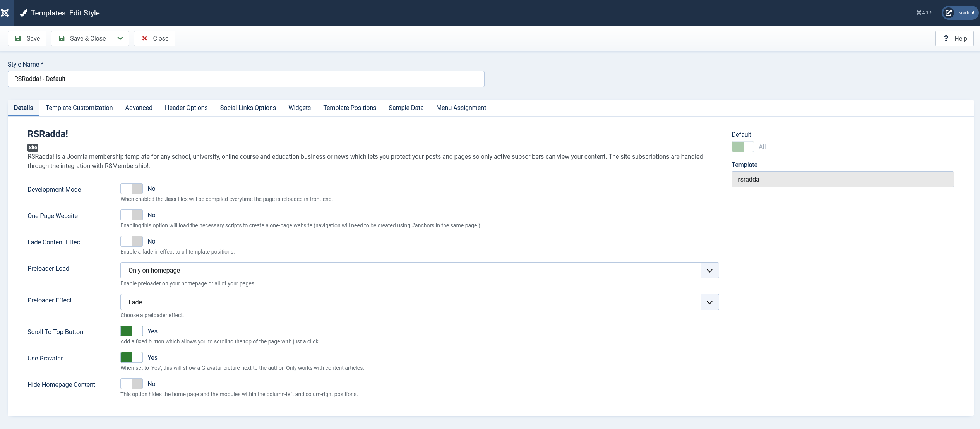
Task: Toggle the Scroll To Top Button switch
Action: [x=132, y=331]
